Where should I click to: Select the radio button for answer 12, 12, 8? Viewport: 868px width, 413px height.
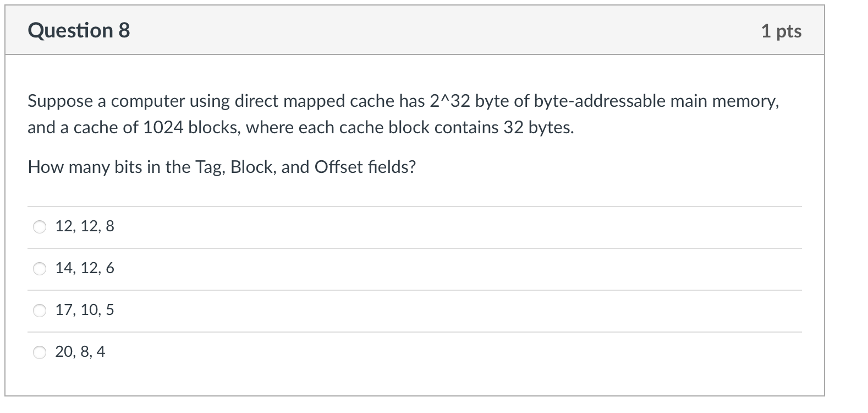tap(39, 226)
